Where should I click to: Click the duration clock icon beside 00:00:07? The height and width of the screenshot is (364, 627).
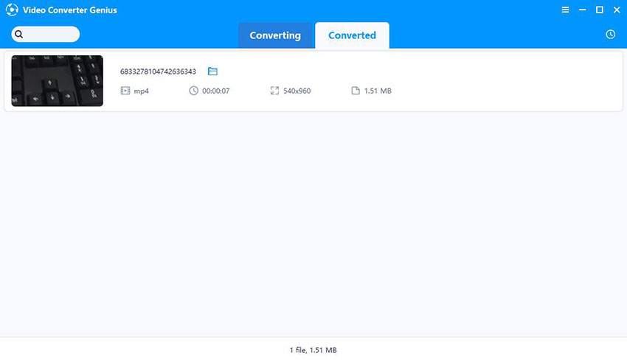(x=193, y=91)
